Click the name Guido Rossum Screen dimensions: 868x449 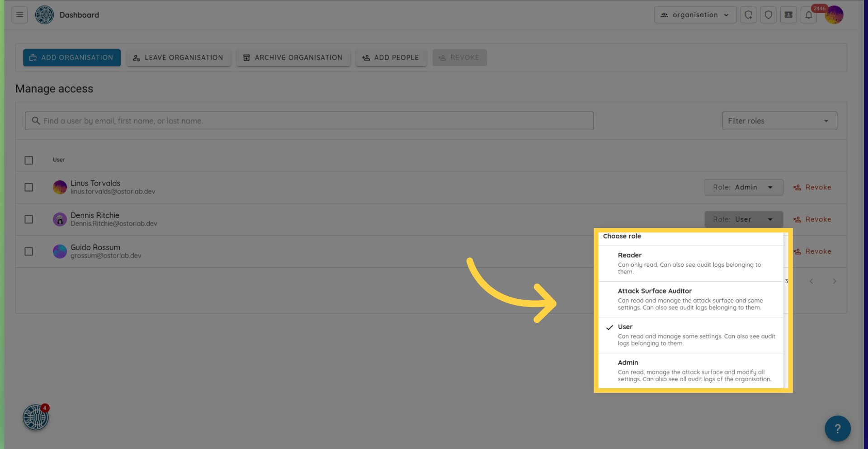pos(95,247)
